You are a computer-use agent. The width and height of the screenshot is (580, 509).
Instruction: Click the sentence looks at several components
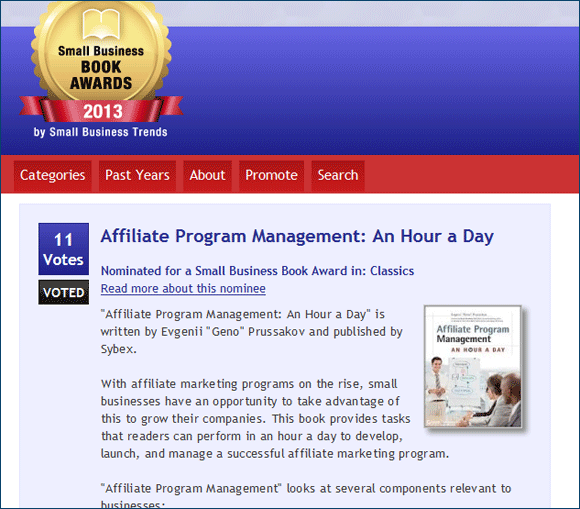pyautogui.click(x=306, y=496)
